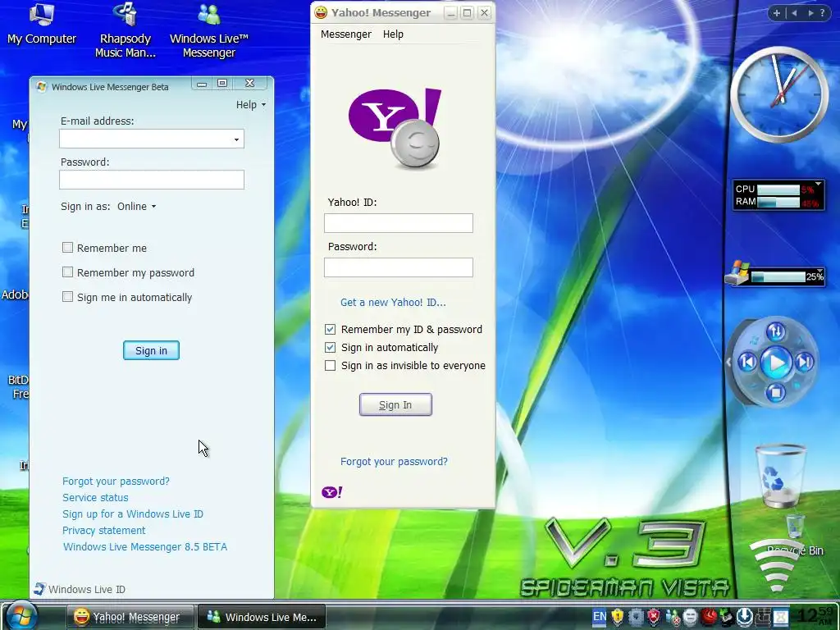Viewport: 840px width, 630px height.
Task: Open the Messenger menu in Yahoo! Messenger
Action: coord(345,34)
